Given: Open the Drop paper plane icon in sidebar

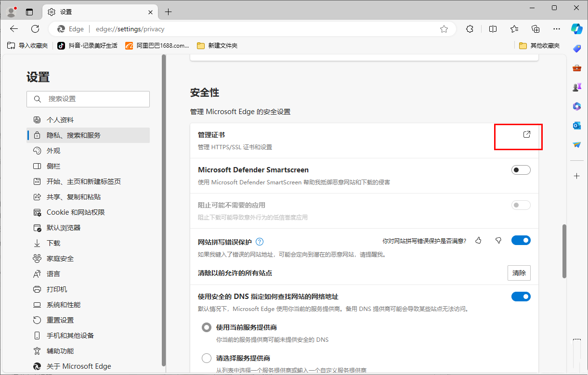Looking at the screenshot, I should coord(577,145).
